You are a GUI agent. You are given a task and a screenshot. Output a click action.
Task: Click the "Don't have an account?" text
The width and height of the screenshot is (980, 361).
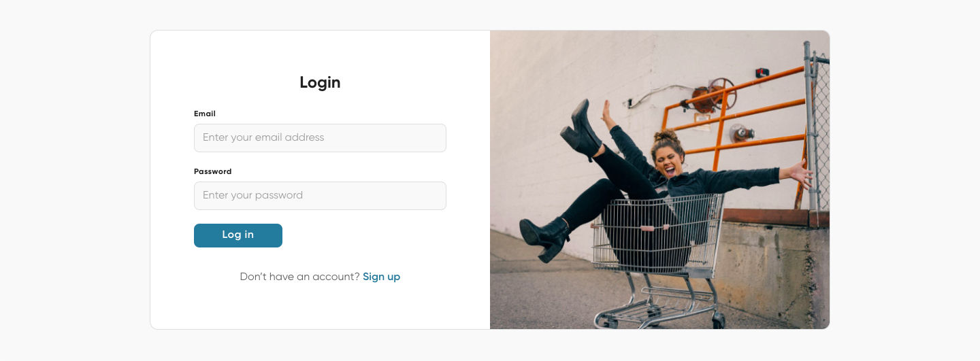(x=299, y=277)
